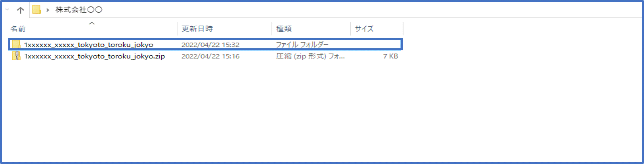Click the folder's date 2022/04/22 15:32
This screenshot has width=644, height=164.
(210, 45)
